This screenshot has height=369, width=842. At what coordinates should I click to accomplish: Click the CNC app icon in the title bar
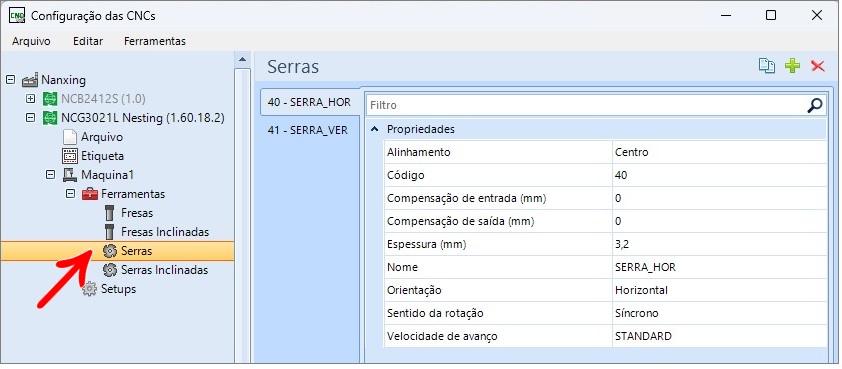[17, 15]
